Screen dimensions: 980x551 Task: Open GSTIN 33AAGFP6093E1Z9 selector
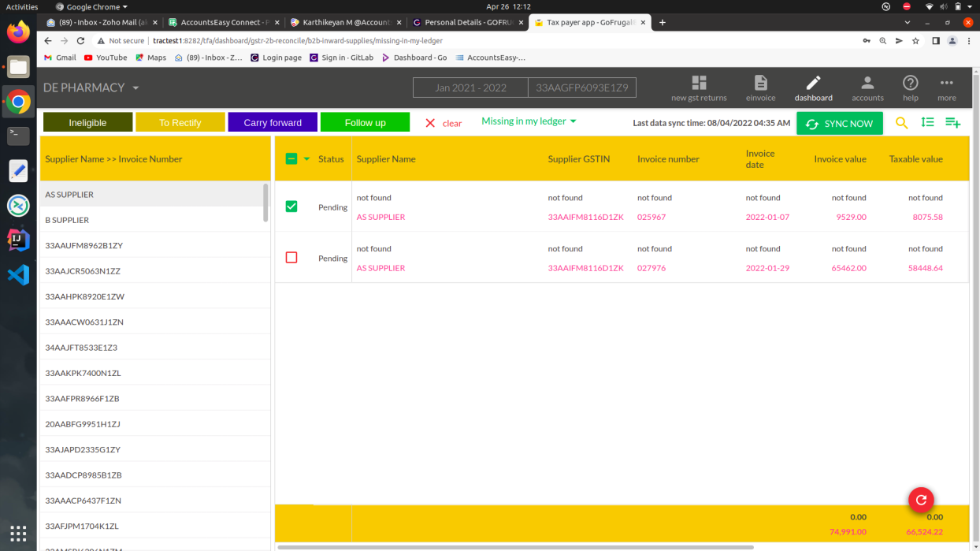tap(582, 87)
